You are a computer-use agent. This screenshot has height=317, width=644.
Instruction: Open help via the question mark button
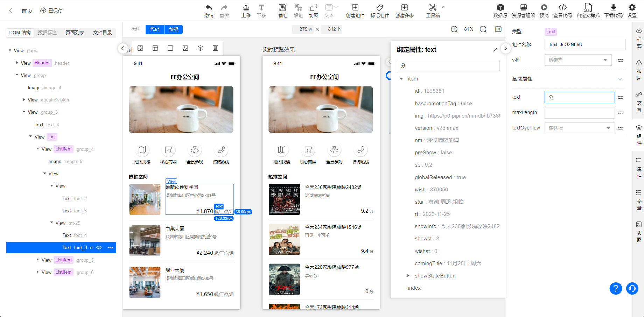[x=616, y=289]
